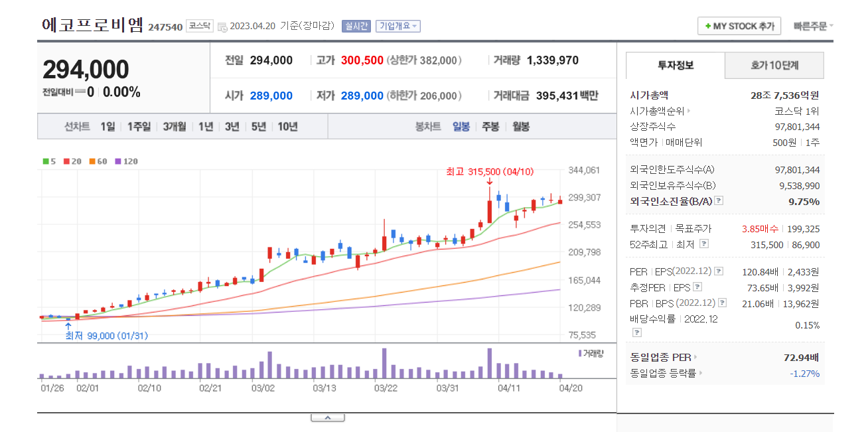The width and height of the screenshot is (868, 432).
Task: Click the 04/20 date axis label
Action: pos(571,388)
